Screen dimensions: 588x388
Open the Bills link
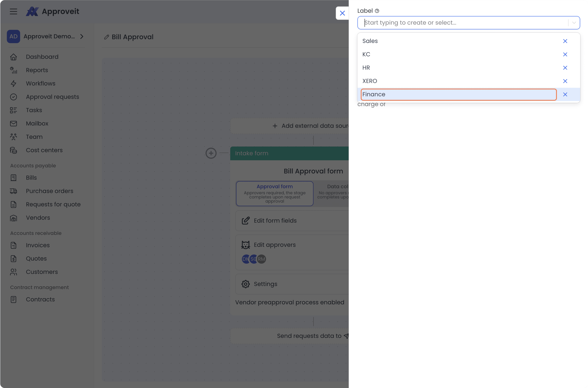(x=31, y=178)
